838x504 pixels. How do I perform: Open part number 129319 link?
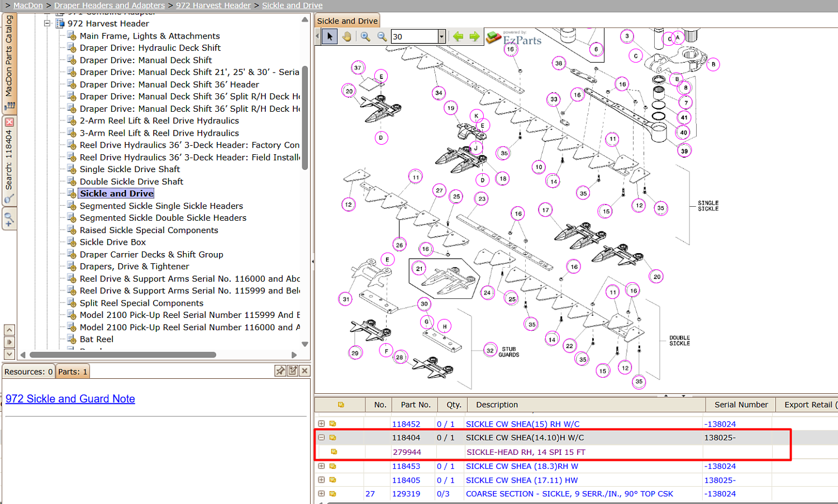point(406,494)
